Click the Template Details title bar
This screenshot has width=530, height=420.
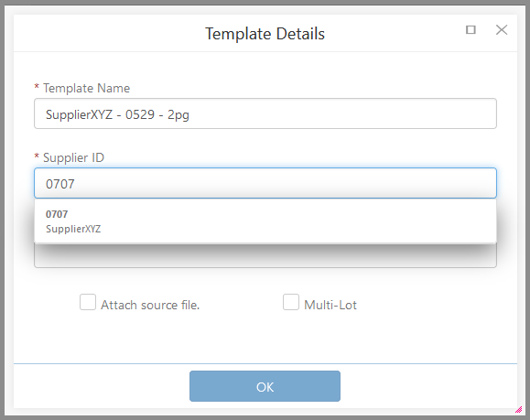pos(265,33)
